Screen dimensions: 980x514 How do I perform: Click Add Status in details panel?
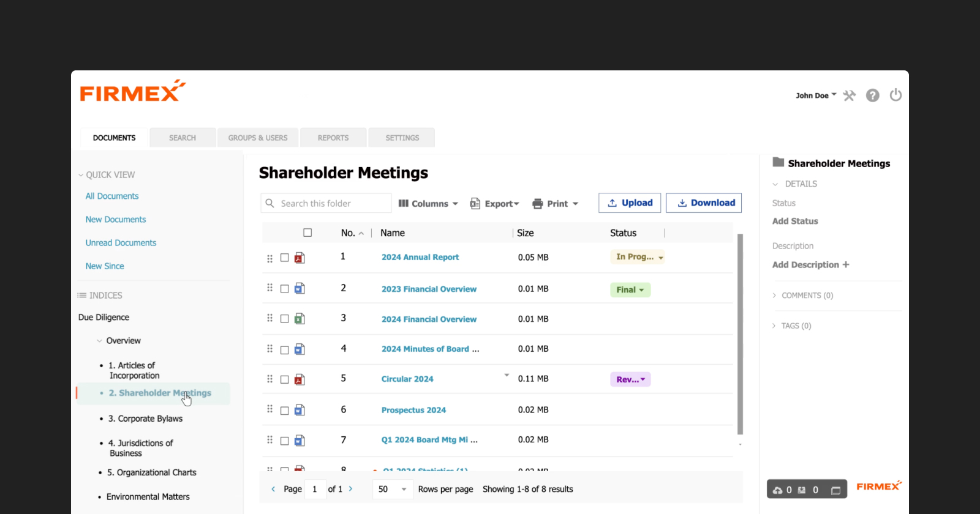tap(795, 221)
